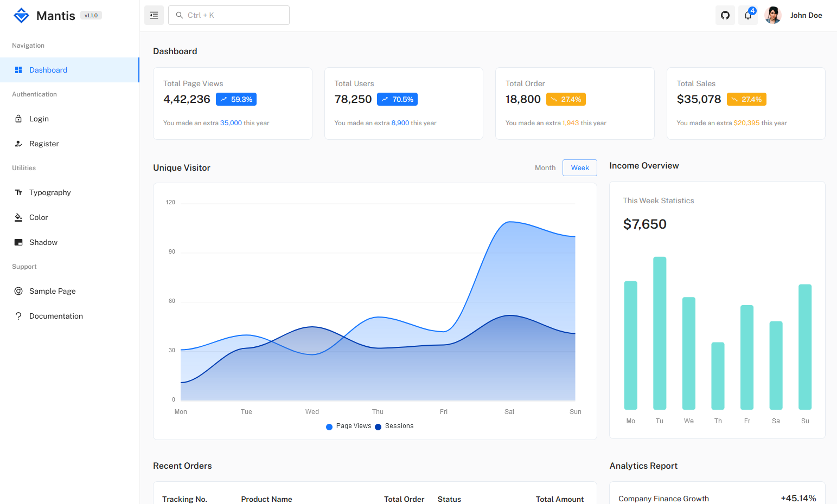Click the Su income bar

(805, 347)
